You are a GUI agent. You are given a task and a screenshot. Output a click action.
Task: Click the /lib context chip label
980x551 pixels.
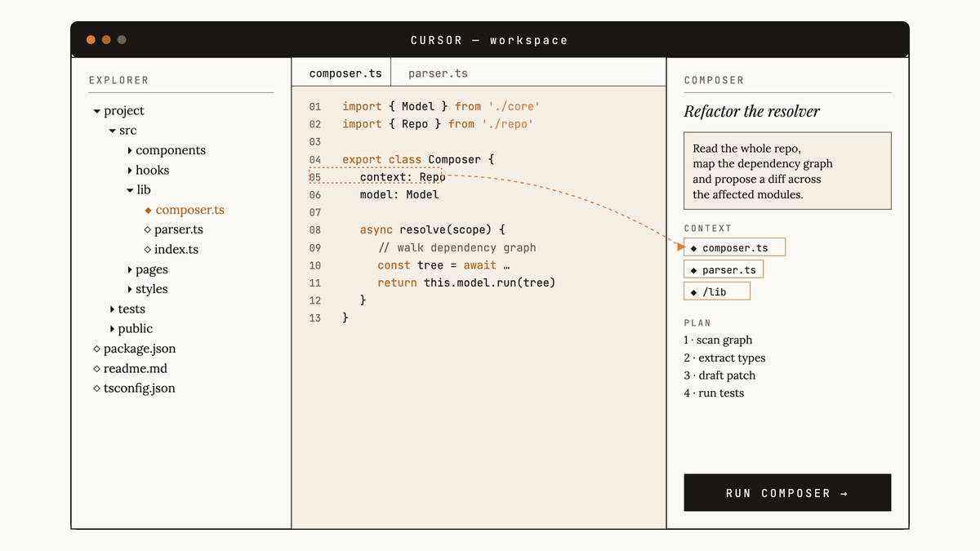click(x=715, y=291)
